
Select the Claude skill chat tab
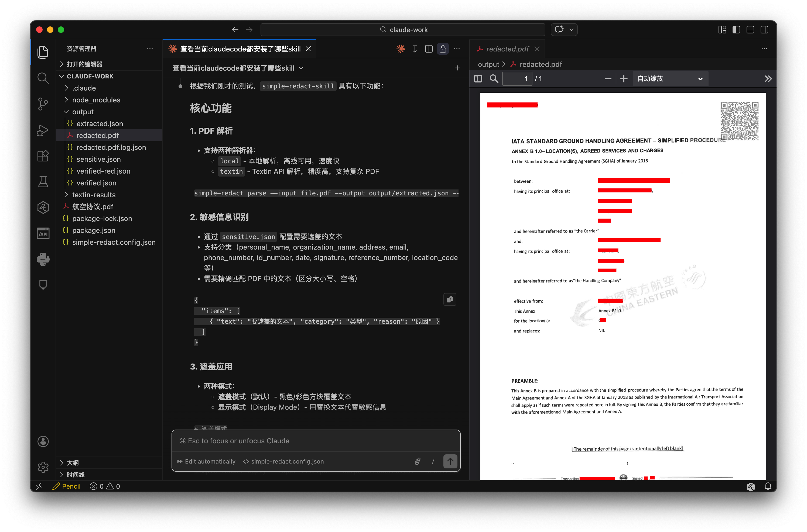pos(240,49)
